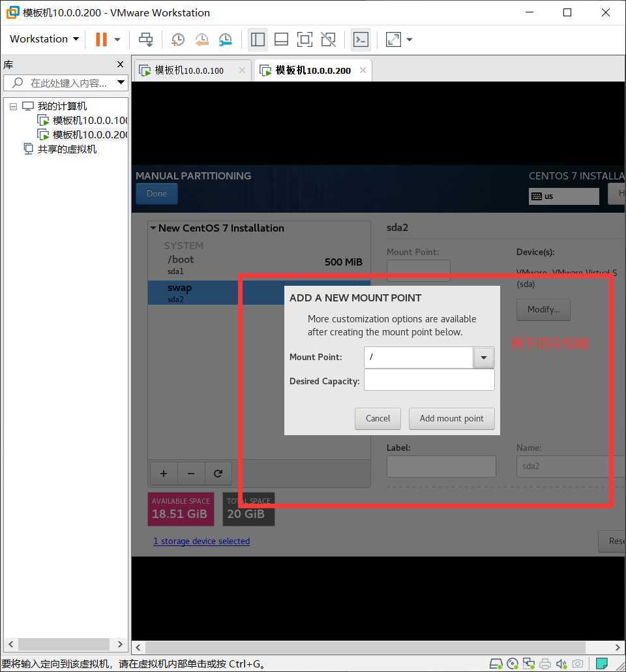626x672 pixels.
Task: Click the reload storage configuration button
Action: (218, 474)
